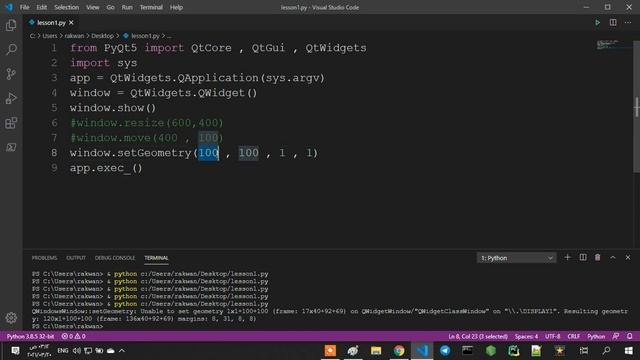Split the terminal panel

click(583, 258)
